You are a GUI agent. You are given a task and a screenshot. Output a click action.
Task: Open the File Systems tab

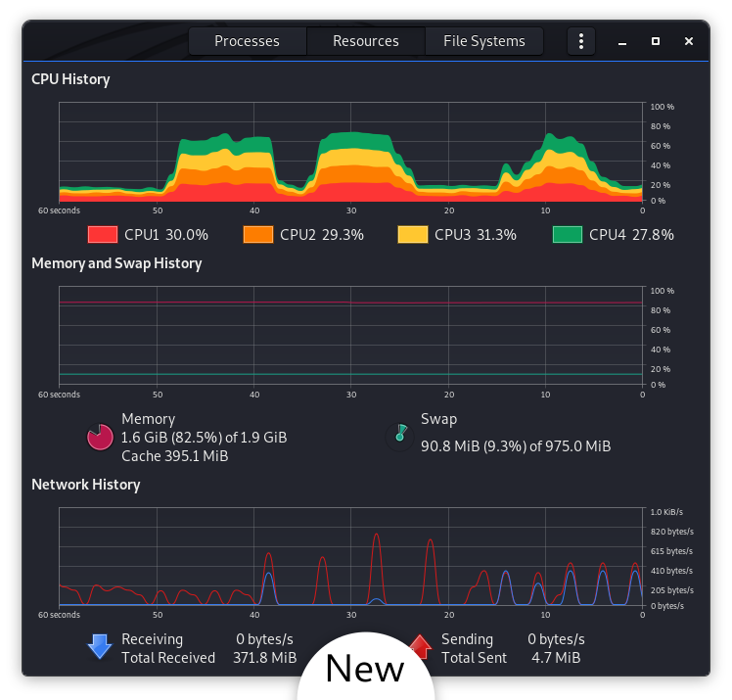(484, 41)
